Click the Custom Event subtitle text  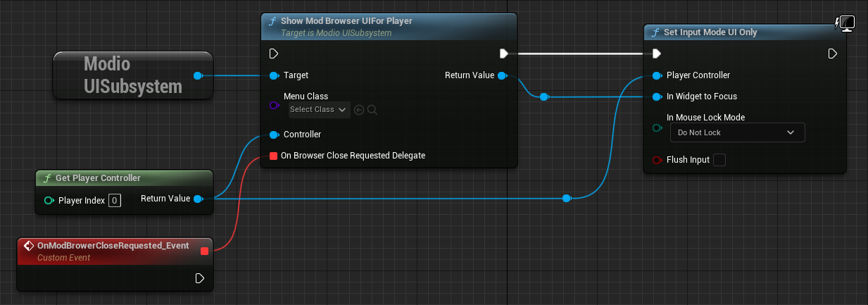(x=64, y=258)
